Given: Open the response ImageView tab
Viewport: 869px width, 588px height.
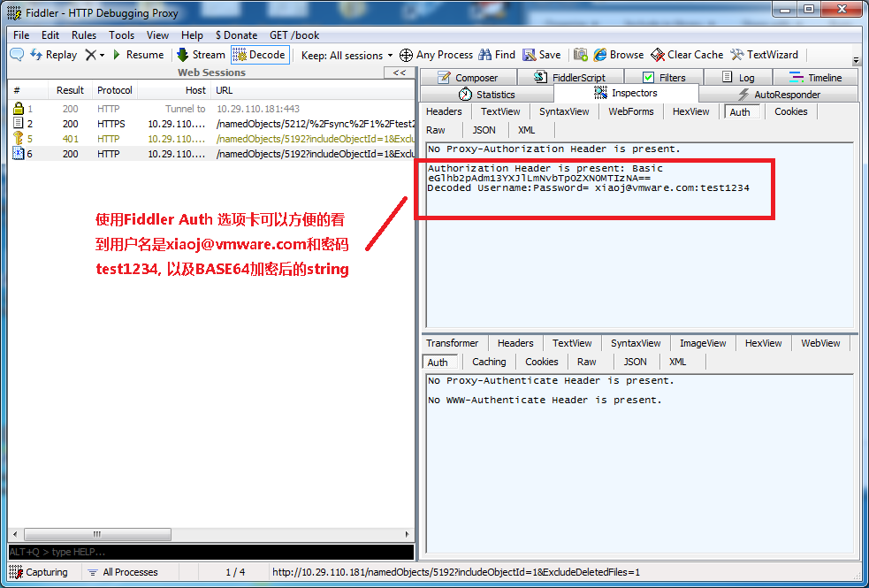Looking at the screenshot, I should (703, 343).
